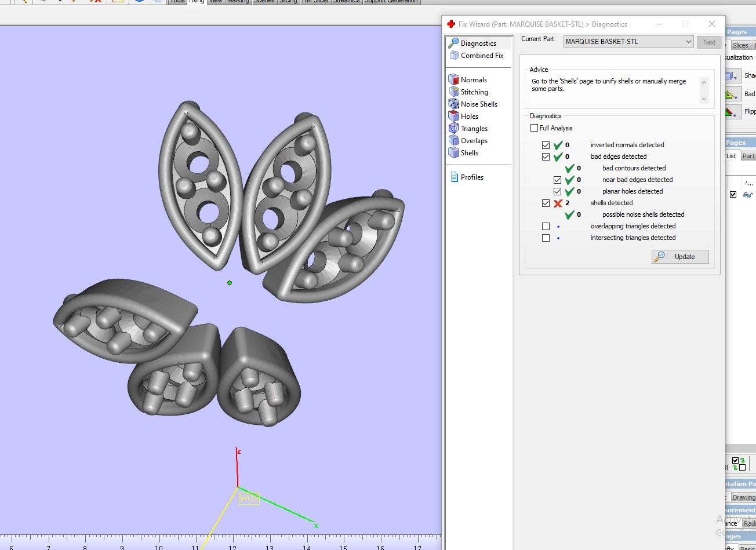Expand the Current Part dropdown
The width and height of the screenshot is (756, 550).
(688, 42)
